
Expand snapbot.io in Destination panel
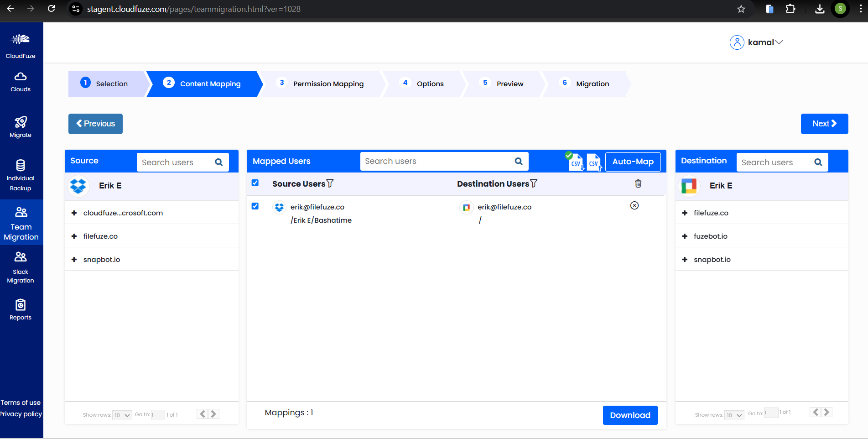(x=685, y=259)
